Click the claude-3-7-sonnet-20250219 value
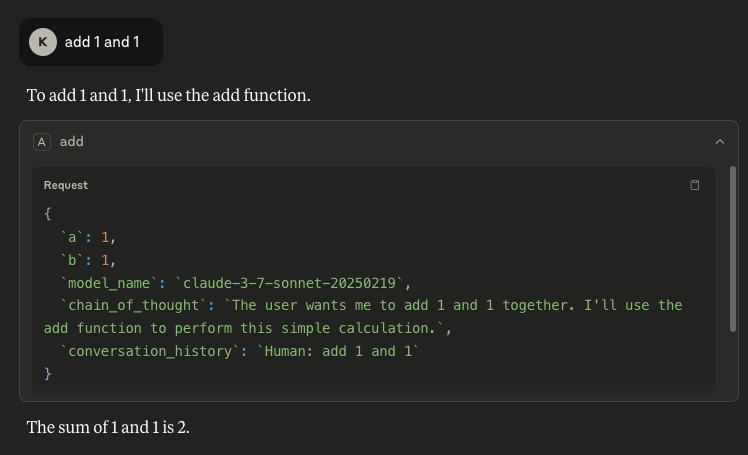Screen dimensions: 748x455 pos(289,283)
